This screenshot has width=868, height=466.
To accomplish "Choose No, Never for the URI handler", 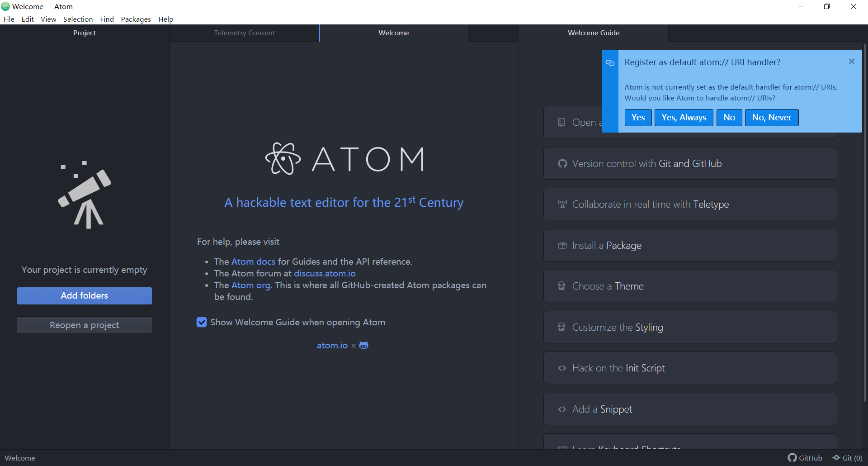I will 771,118.
